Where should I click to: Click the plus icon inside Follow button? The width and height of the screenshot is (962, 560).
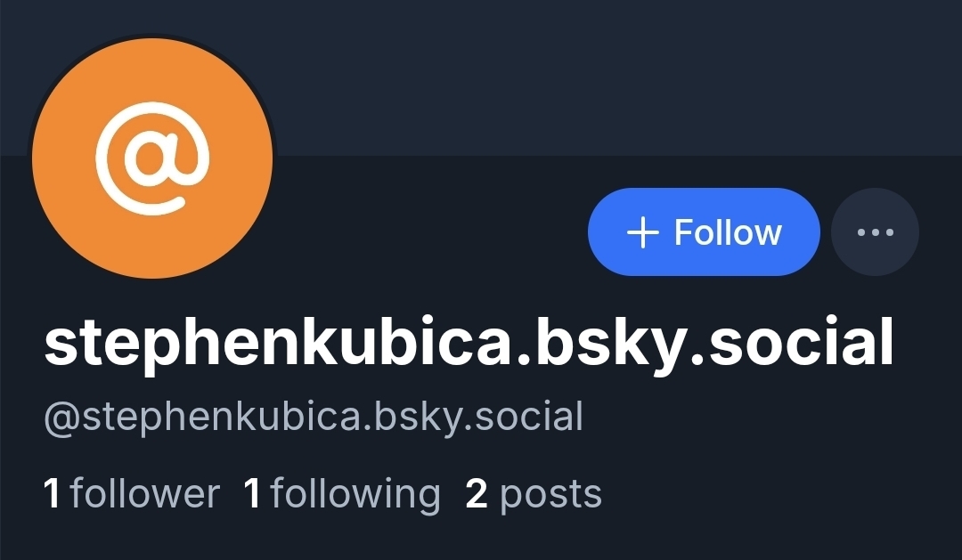coord(642,233)
